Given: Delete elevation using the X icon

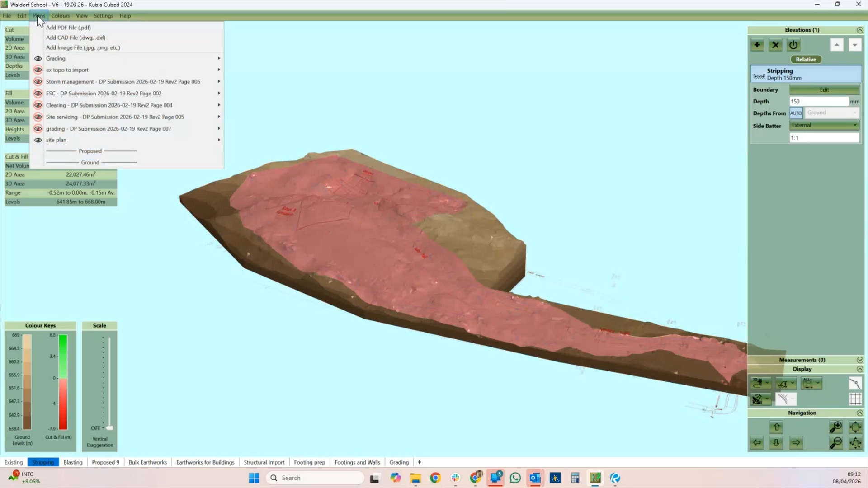Looking at the screenshot, I should tap(775, 45).
